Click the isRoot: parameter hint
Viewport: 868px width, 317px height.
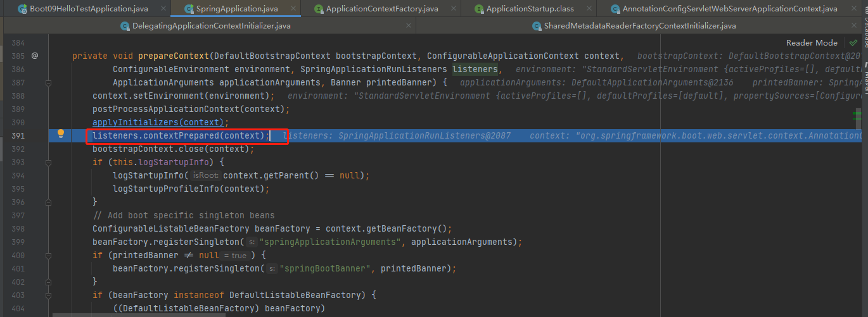coord(205,175)
